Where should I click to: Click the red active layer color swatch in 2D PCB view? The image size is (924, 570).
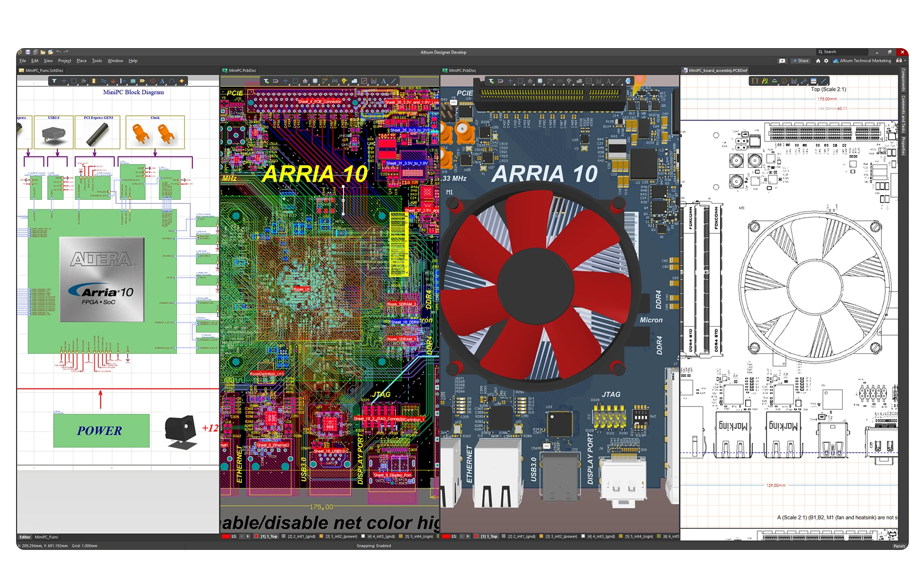[225, 536]
